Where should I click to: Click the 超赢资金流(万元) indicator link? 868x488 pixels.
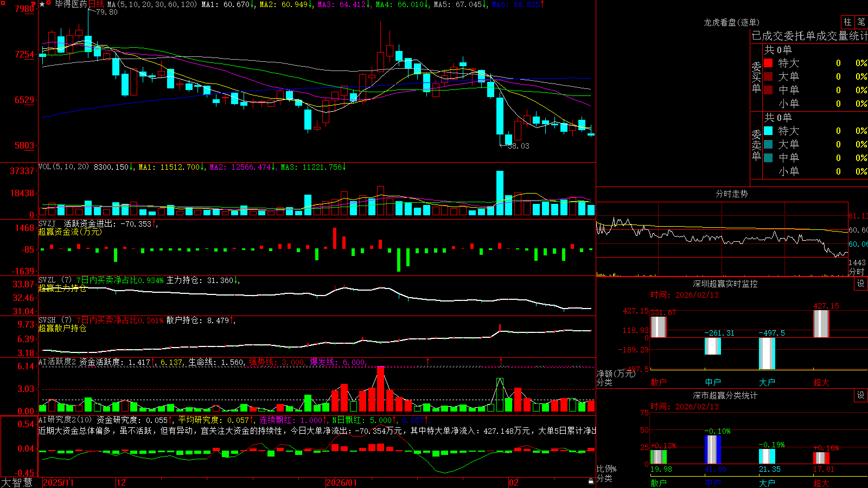[x=70, y=232]
